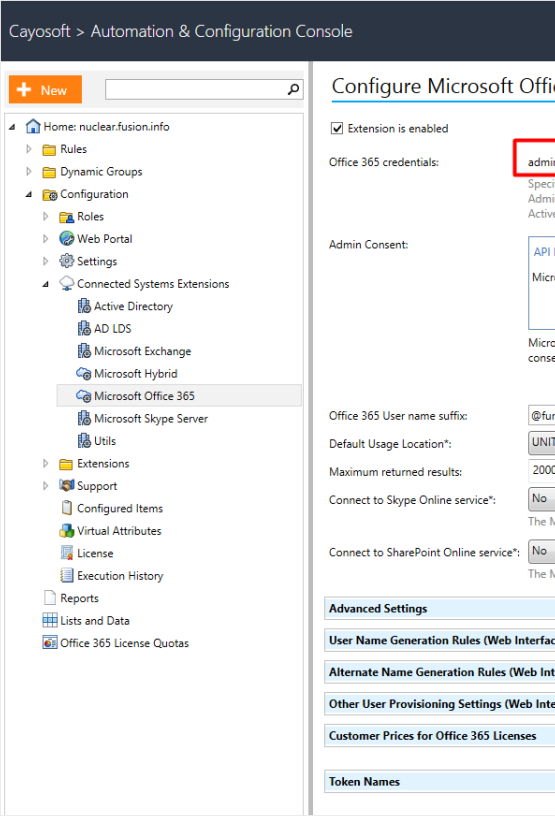The height and width of the screenshot is (816, 555).
Task: Click the search magnifier icon
Action: (293, 90)
